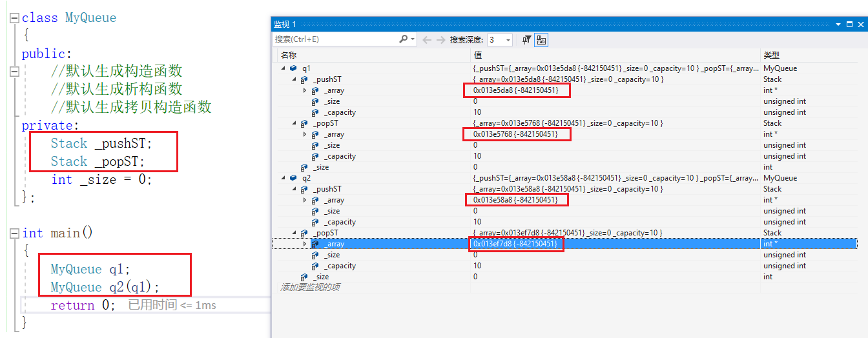Image resolution: width=868 pixels, height=338 pixels.
Task: Click field icon of highlighted _array row
Action: click(x=315, y=244)
